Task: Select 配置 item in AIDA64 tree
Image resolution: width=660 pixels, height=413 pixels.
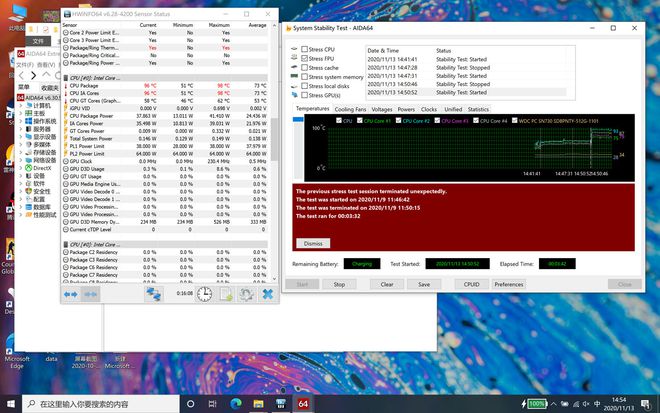Action: 35,199
